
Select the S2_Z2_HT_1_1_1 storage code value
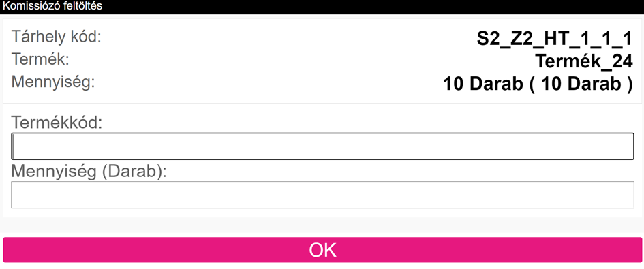click(x=555, y=39)
